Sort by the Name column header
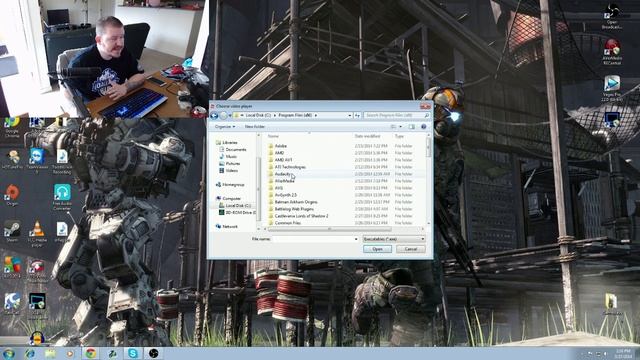 (x=273, y=136)
